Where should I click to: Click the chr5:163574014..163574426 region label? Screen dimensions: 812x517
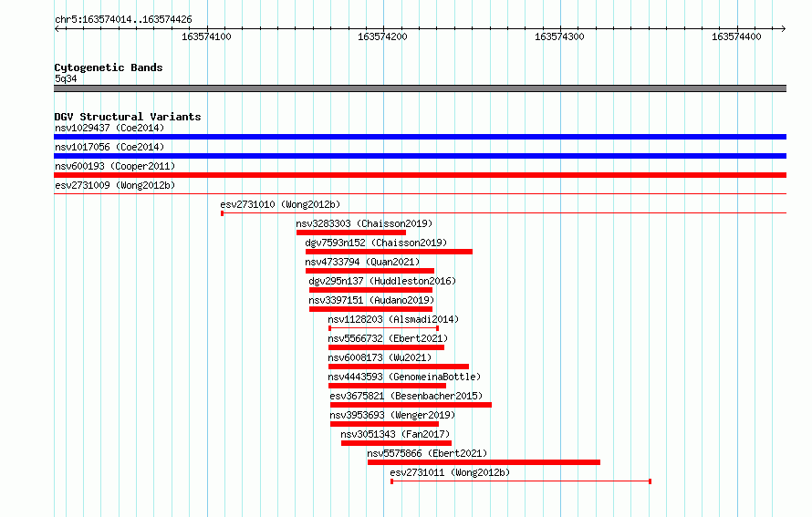coord(123,20)
